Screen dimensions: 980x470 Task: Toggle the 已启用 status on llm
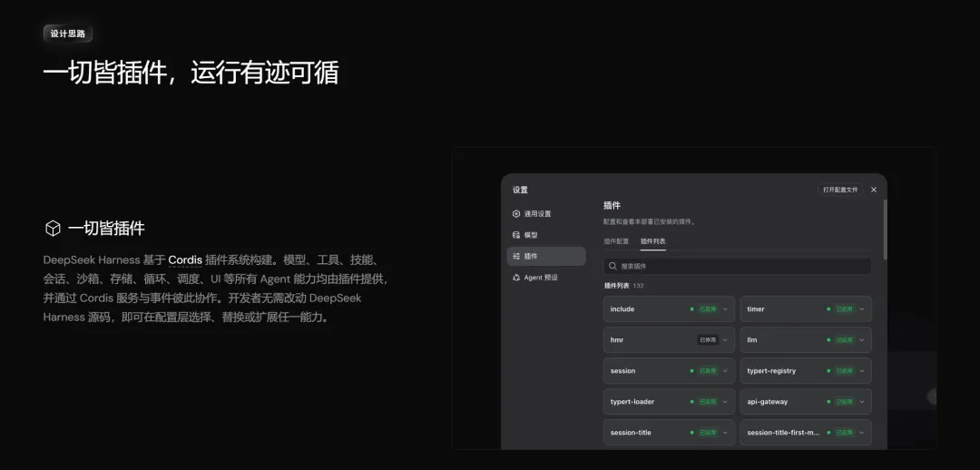845,340
